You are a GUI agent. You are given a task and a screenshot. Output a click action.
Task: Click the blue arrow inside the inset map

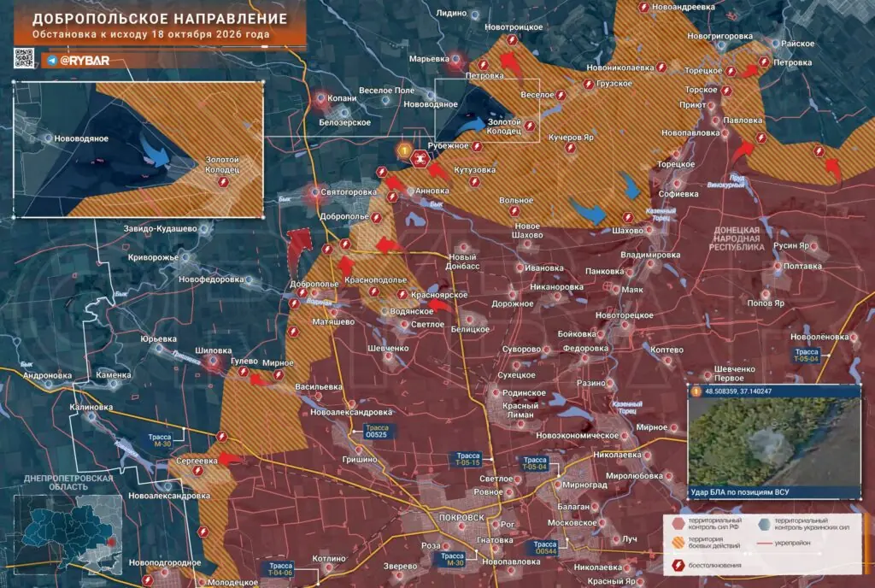point(154,150)
